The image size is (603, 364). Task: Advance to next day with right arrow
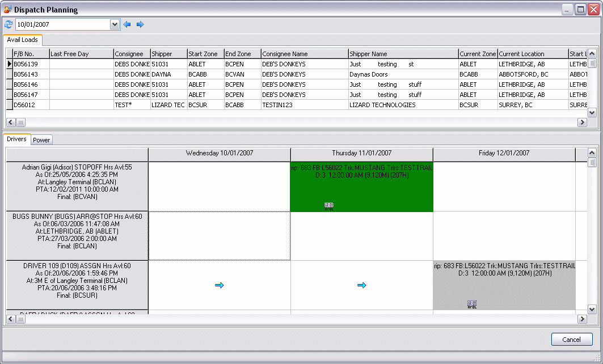(140, 24)
